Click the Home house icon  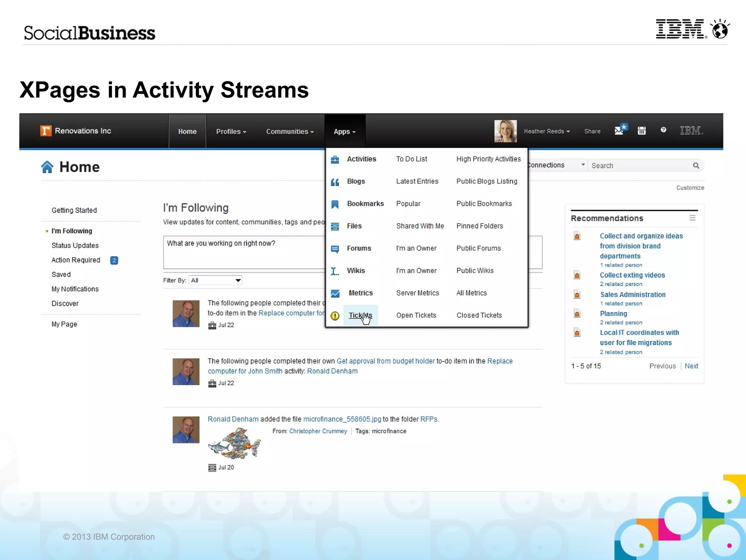47,167
